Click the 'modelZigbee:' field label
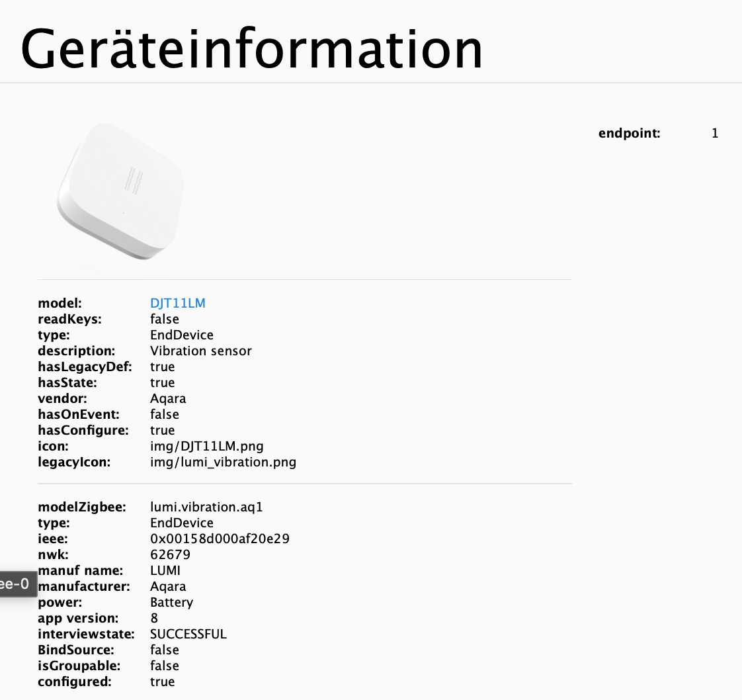Viewport: 742px width, 700px height. point(82,507)
